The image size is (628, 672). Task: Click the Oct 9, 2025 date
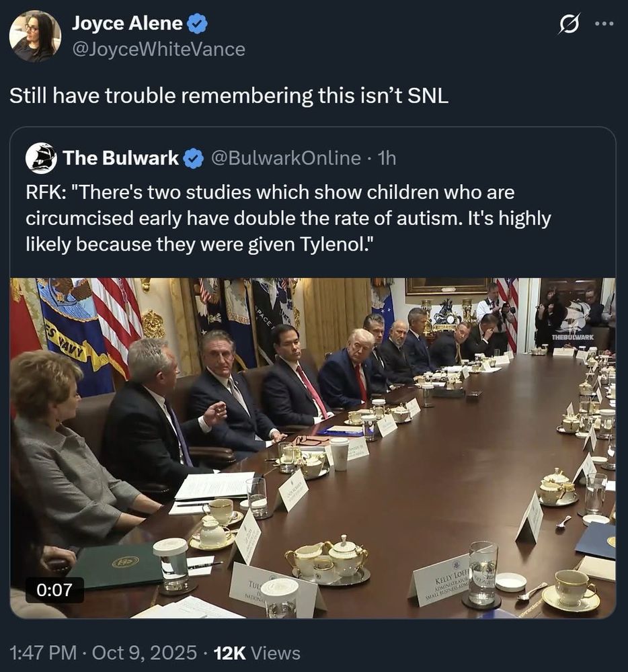144,653
